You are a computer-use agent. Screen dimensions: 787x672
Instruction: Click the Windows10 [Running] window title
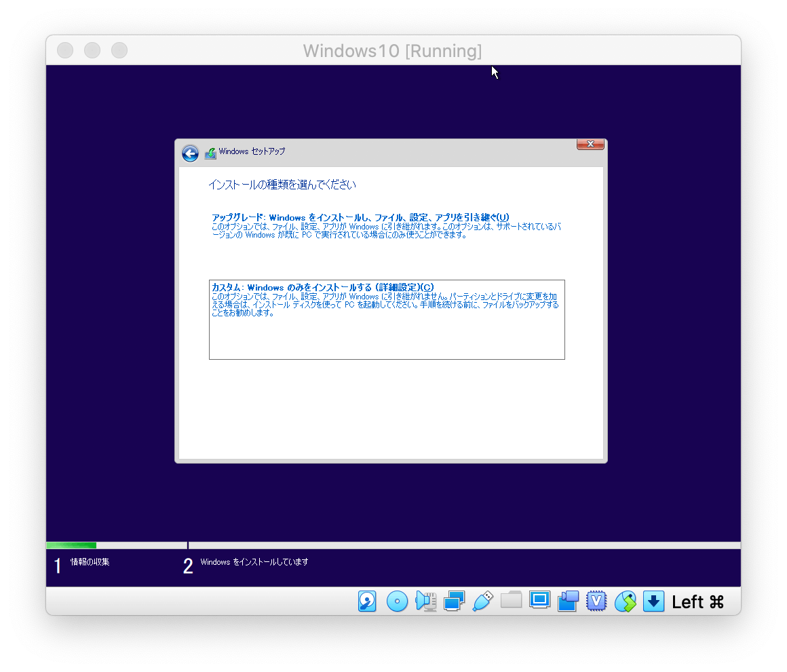(394, 50)
